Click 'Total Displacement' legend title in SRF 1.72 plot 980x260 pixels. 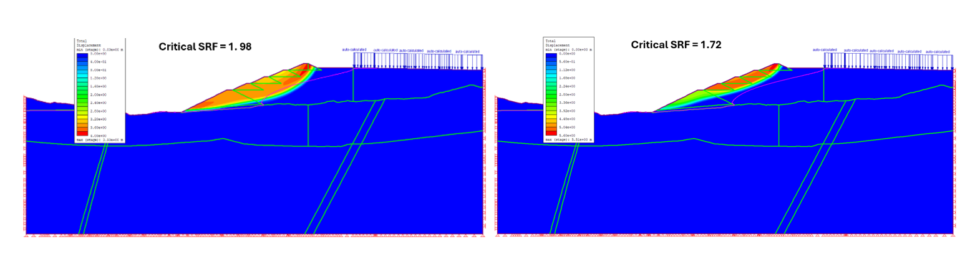pos(558,43)
